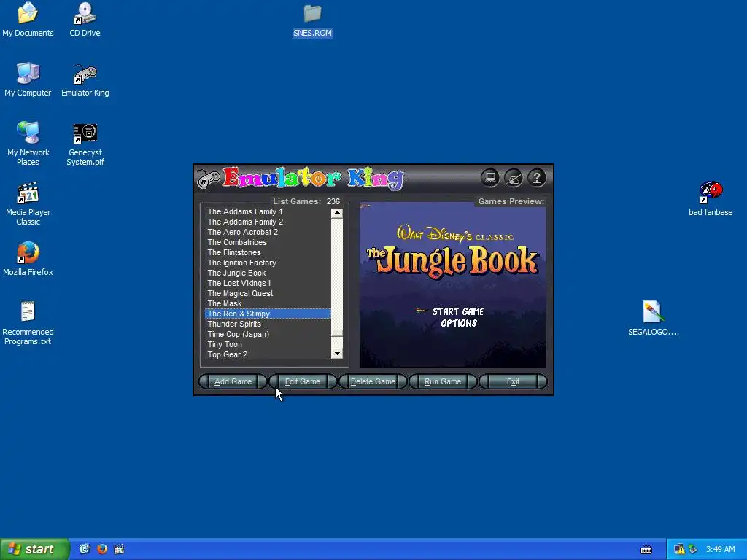
Task: Select Media Player Classic desktop icon
Action: [28, 204]
